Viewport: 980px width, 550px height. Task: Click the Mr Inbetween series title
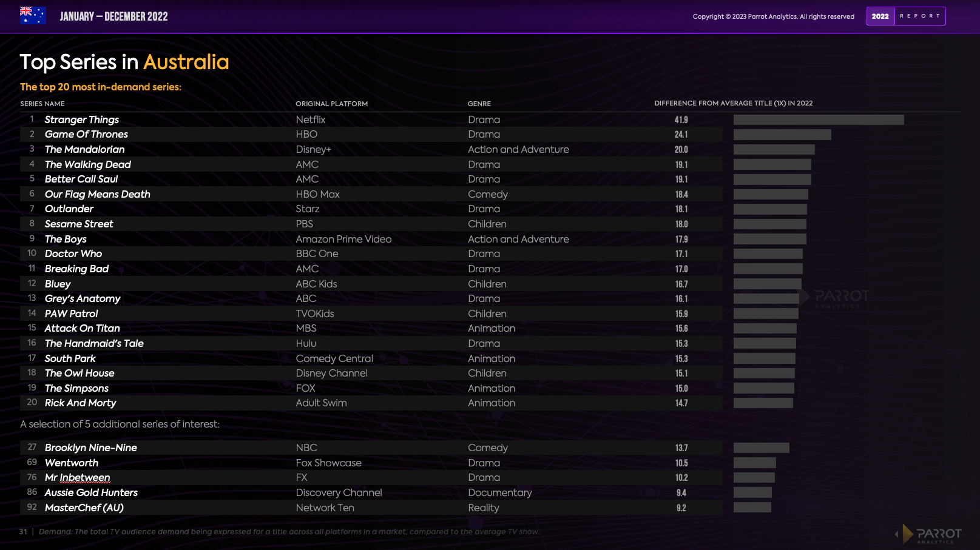pyautogui.click(x=78, y=478)
